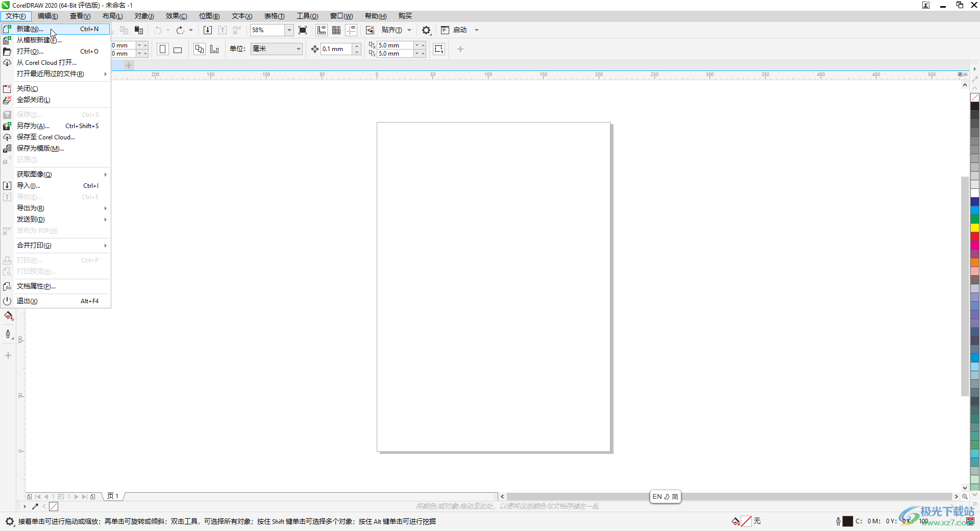Click the redo arrow icon
Viewport: 980px width, 531px height.
[180, 30]
